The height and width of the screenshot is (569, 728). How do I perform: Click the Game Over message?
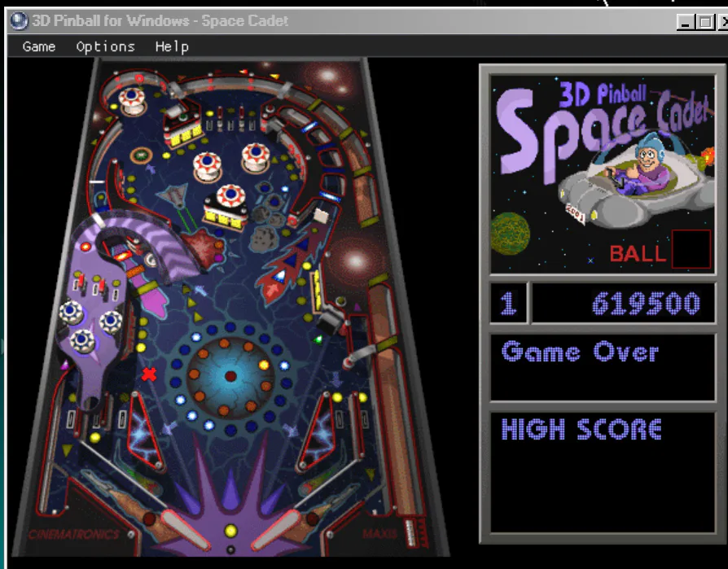tap(580, 352)
